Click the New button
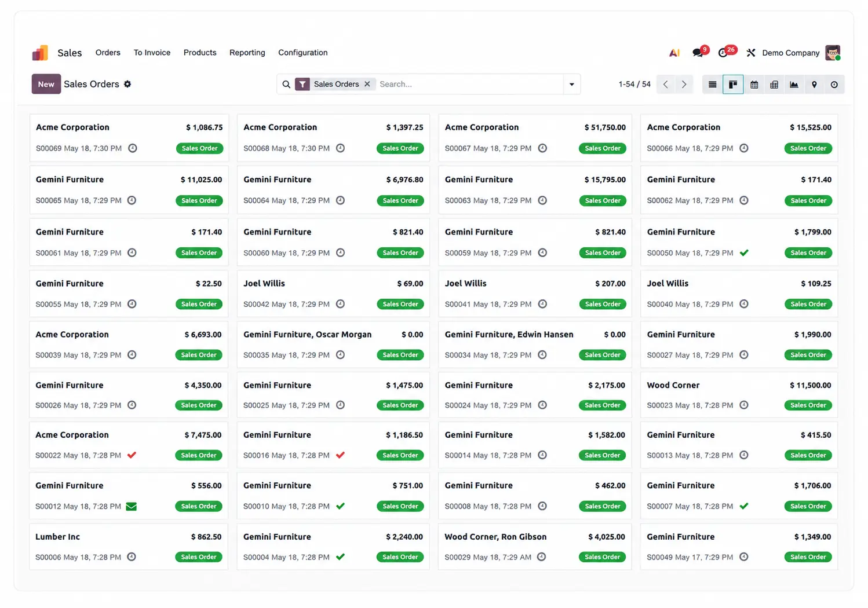Screen dimensions: 868x608 46,84
